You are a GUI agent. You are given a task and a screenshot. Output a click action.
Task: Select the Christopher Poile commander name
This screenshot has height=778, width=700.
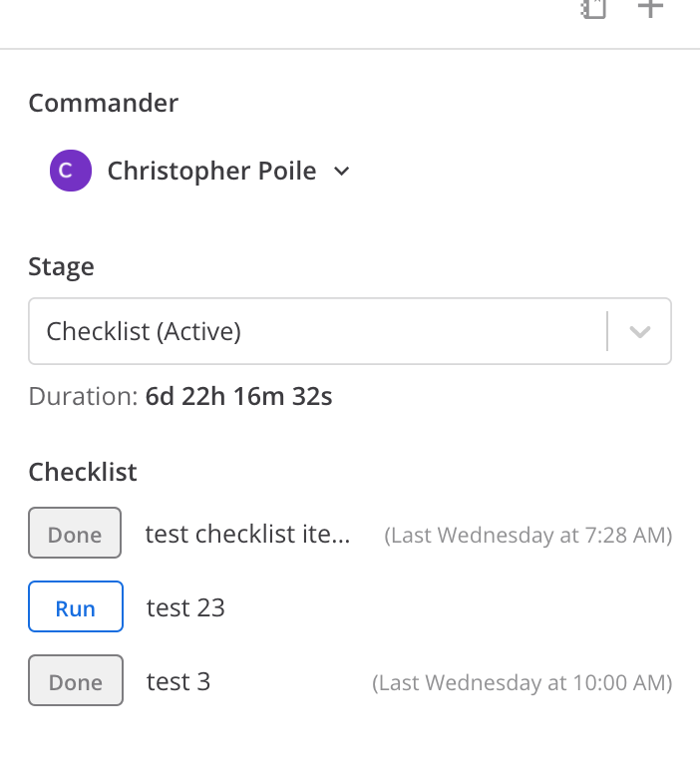click(x=211, y=172)
